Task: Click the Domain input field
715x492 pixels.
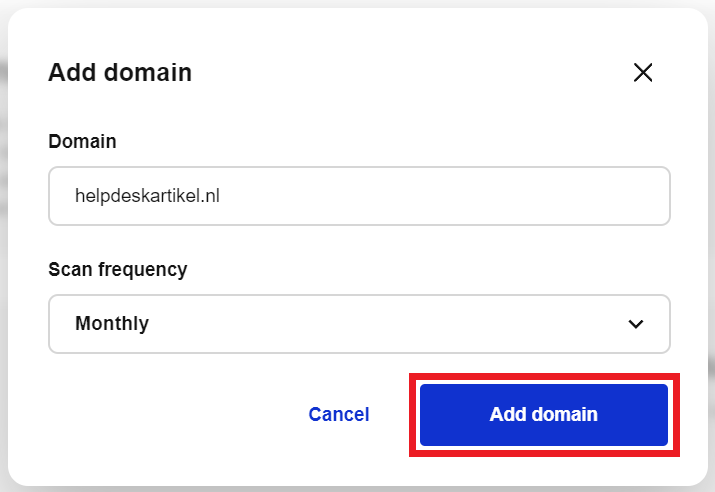Action: pos(359,196)
